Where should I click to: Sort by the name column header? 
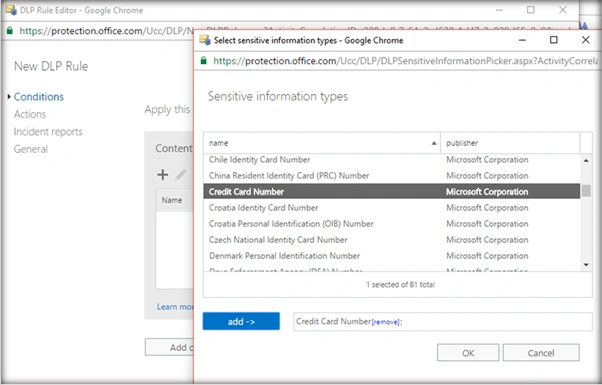pyautogui.click(x=322, y=143)
